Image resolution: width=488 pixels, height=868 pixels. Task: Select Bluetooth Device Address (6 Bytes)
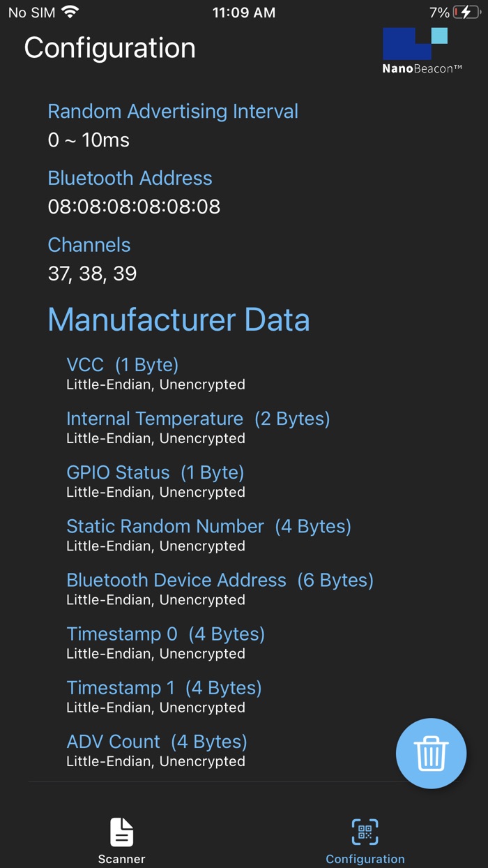pyautogui.click(x=220, y=580)
